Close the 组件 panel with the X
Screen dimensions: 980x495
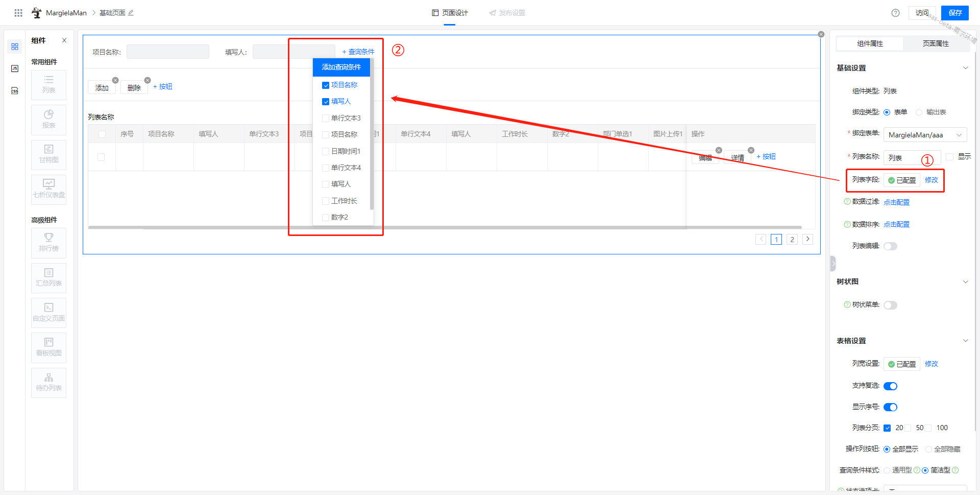coord(64,40)
